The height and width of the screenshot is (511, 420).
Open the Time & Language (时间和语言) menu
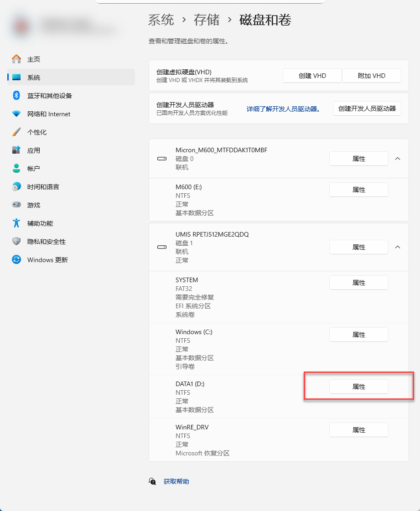coord(43,187)
